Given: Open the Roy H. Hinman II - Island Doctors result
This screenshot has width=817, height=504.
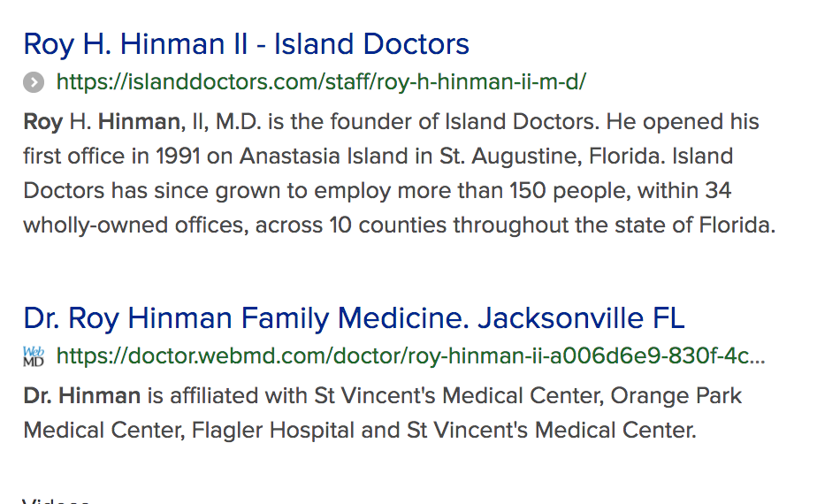Looking at the screenshot, I should click(246, 45).
